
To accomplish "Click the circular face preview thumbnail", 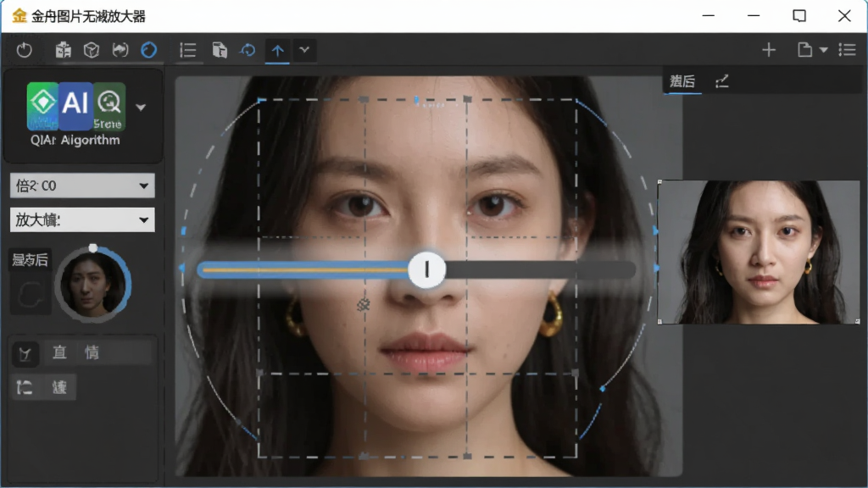I will click(x=93, y=284).
